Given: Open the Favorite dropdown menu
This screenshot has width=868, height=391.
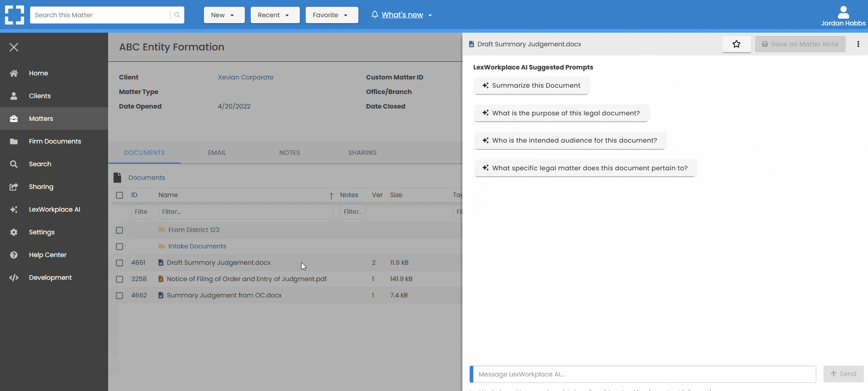Looking at the screenshot, I should tap(332, 15).
